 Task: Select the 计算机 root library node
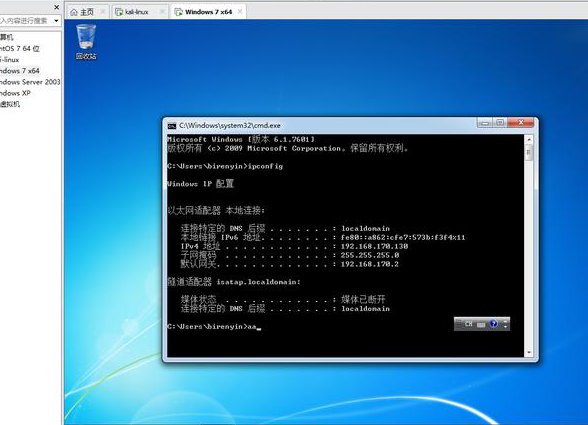(7, 37)
